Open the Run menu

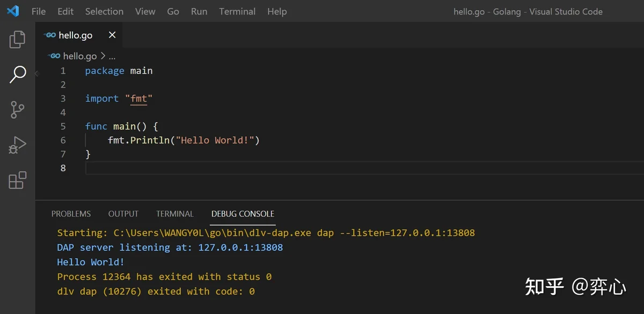click(x=199, y=11)
